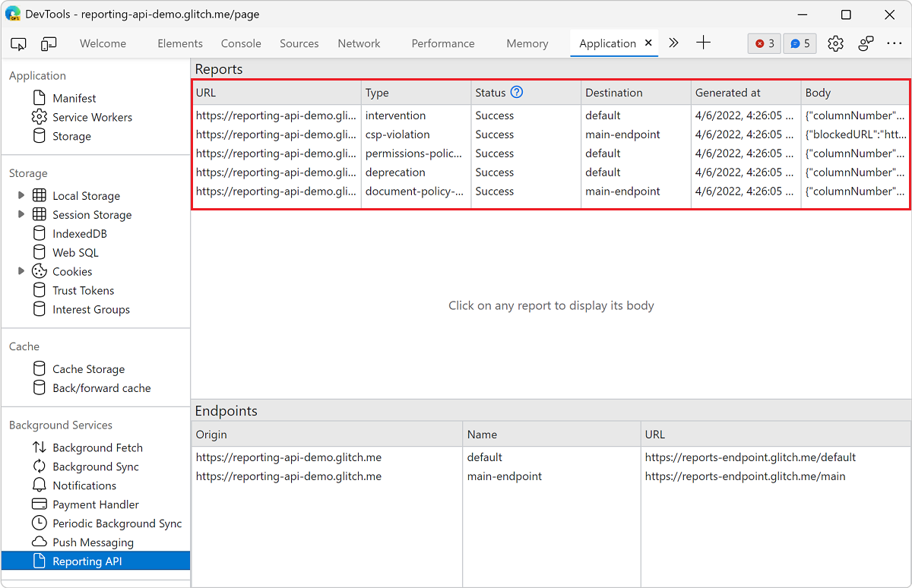Add a new panel with the plus icon

[703, 43]
